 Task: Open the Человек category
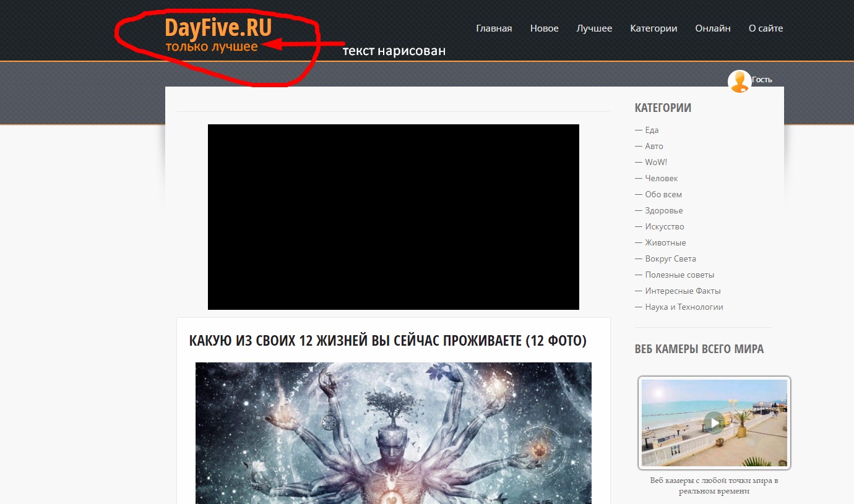pos(662,178)
